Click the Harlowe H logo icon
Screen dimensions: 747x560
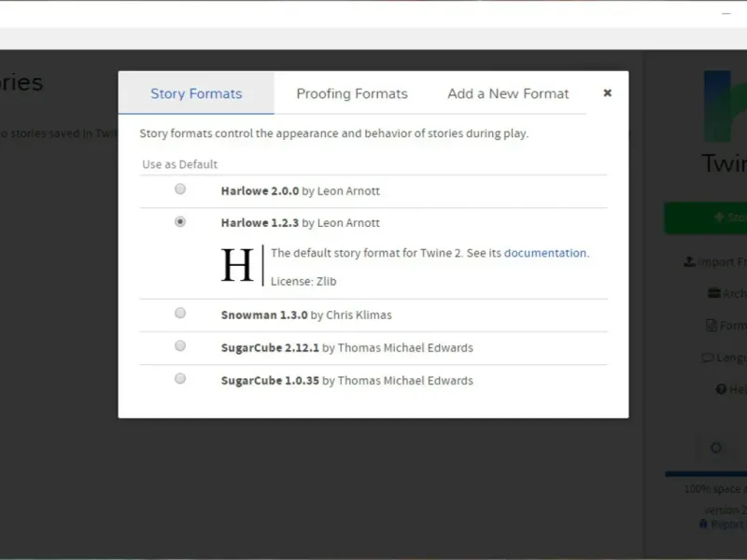[237, 265]
